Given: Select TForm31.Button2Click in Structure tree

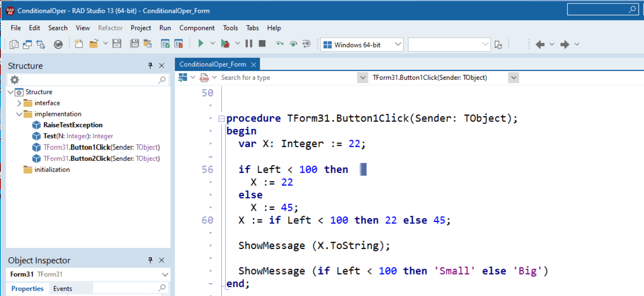Looking at the screenshot, I should click(x=102, y=158).
